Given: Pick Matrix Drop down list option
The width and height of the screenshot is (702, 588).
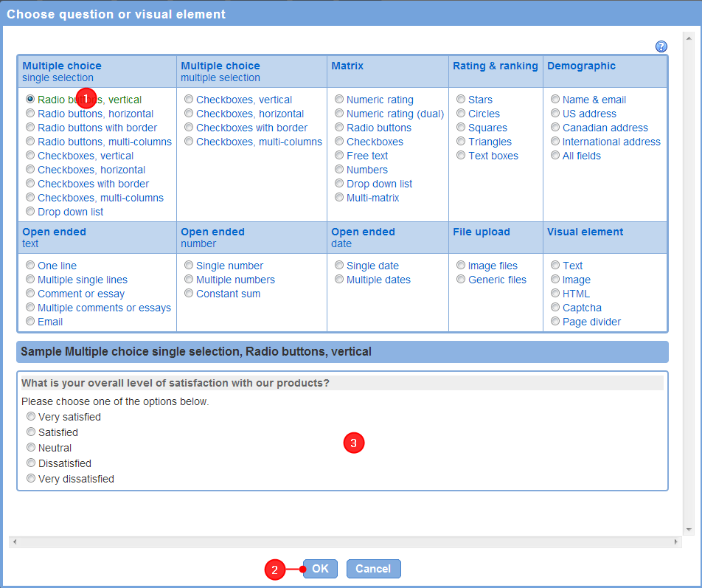Looking at the screenshot, I should pos(339,183).
